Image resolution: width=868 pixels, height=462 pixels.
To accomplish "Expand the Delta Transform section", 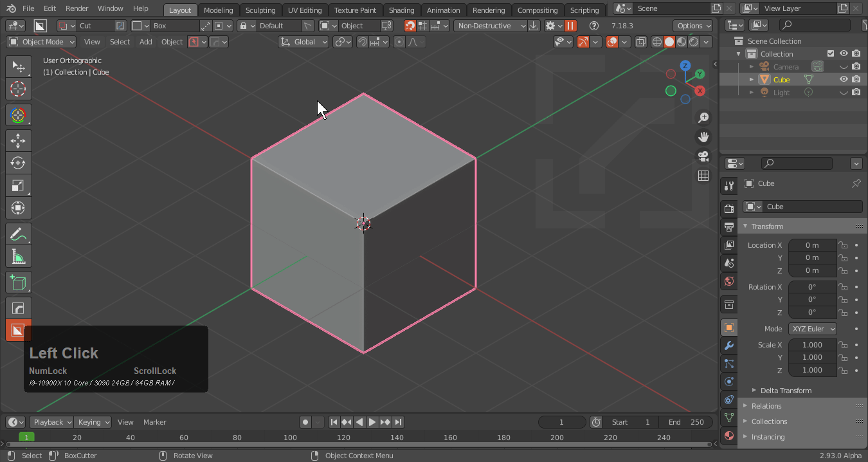I will pyautogui.click(x=785, y=391).
